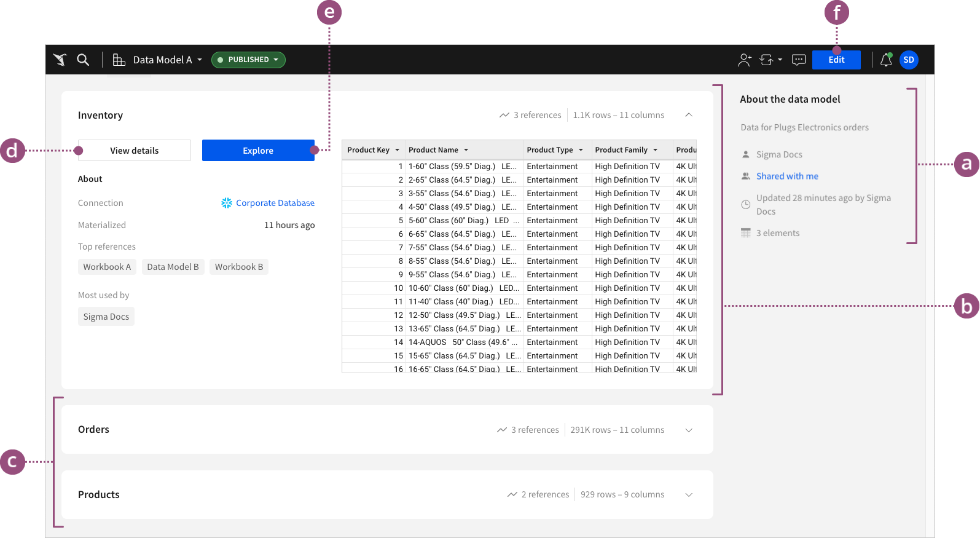The image size is (980, 538).
Task: Click the View details button
Action: 134,151
